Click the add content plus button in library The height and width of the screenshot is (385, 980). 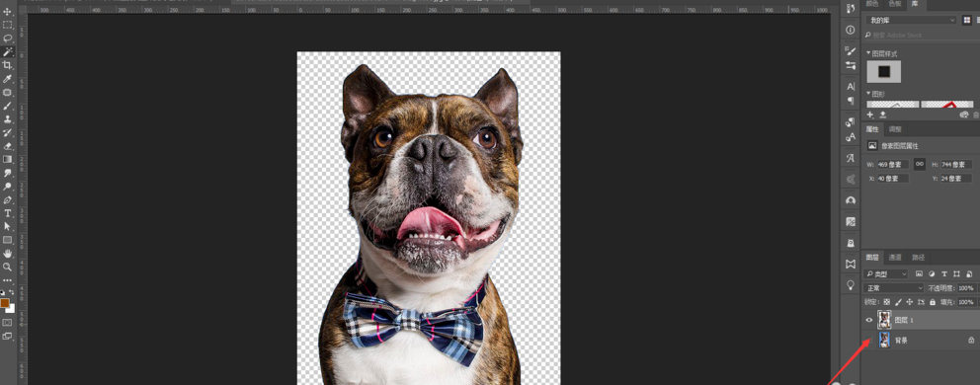[870, 115]
